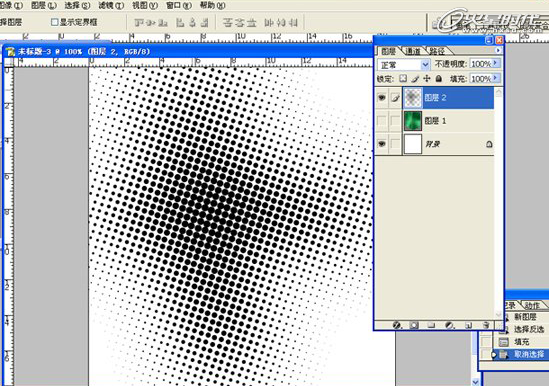Click the create new layer icon
This screenshot has height=386, width=549.
coord(468,325)
